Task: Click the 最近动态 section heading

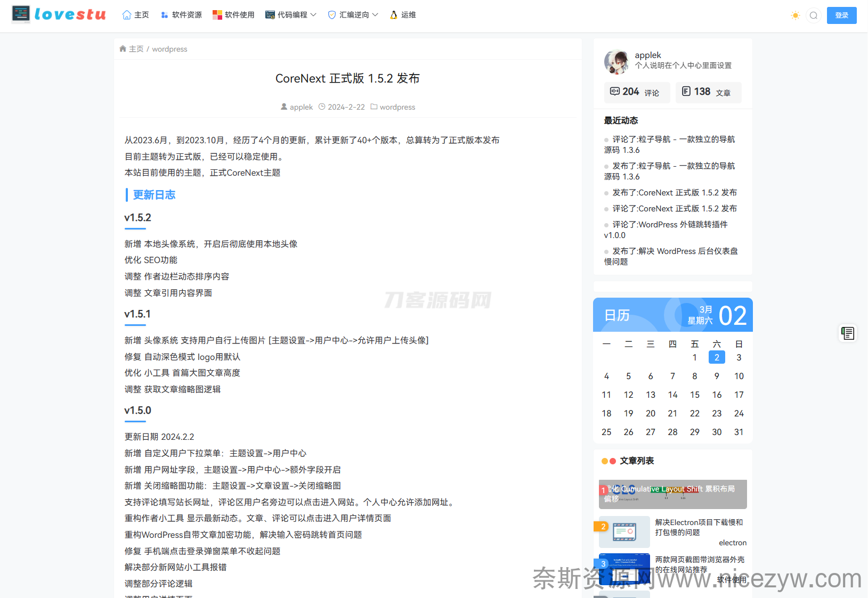Action: coord(621,120)
